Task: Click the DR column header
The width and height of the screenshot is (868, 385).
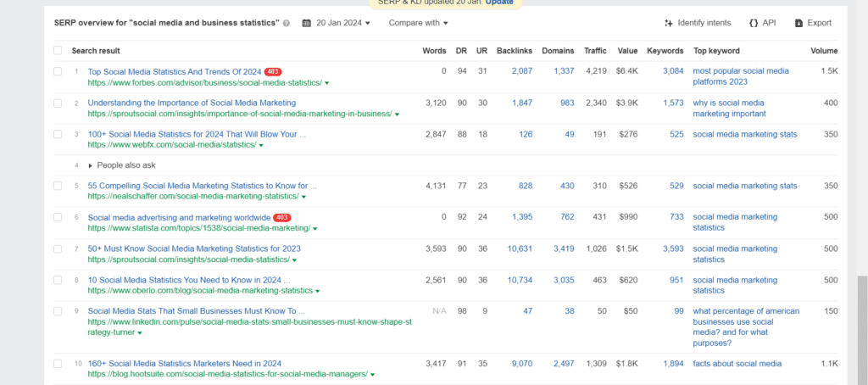Action: pyautogui.click(x=461, y=51)
